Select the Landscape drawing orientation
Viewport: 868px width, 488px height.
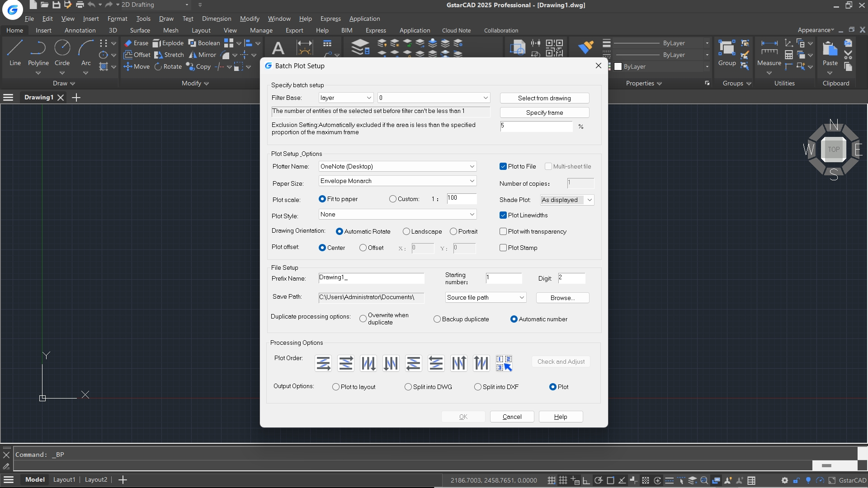(x=407, y=231)
